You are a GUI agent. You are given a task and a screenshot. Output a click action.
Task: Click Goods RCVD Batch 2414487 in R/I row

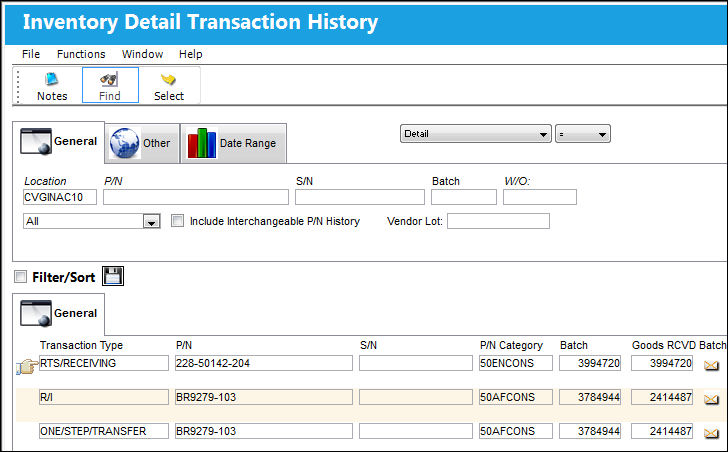[662, 397]
